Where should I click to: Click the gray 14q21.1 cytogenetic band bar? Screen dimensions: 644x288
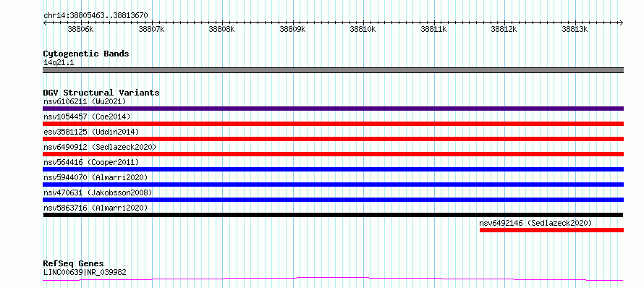pos(333,70)
